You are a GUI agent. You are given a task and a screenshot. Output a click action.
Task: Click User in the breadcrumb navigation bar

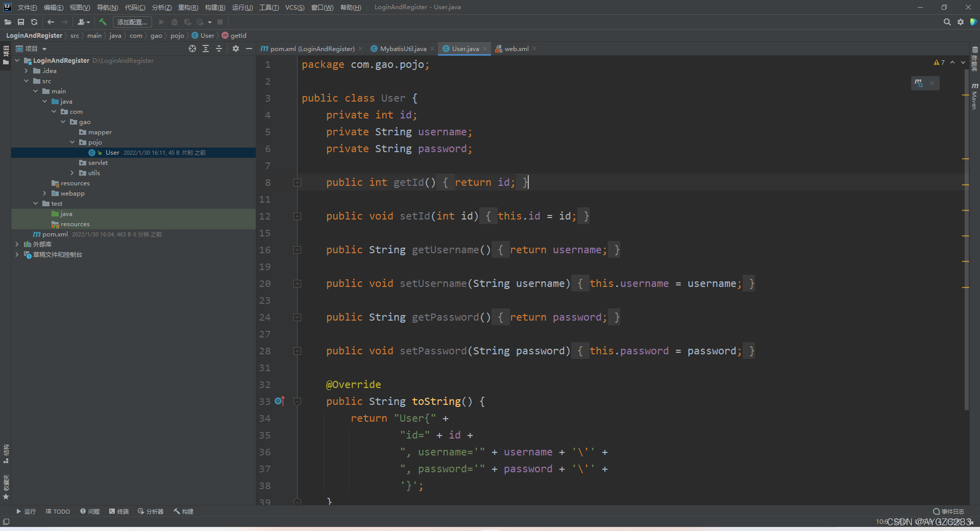206,35
